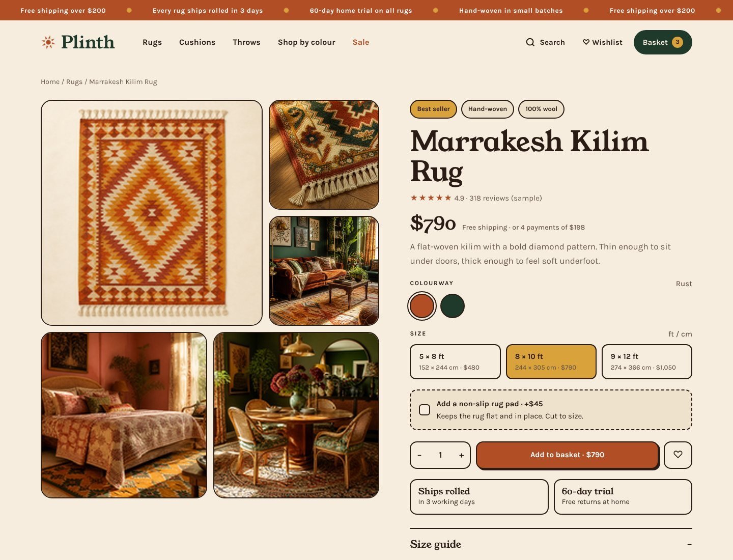Enable the non-slip rug pad add-on
Viewport: 733px width, 560px height.
(x=425, y=410)
